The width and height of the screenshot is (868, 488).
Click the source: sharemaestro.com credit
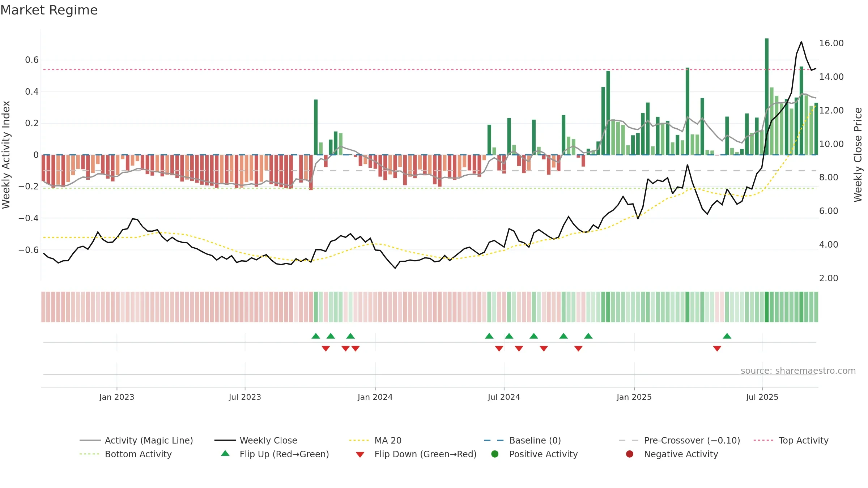click(x=798, y=371)
